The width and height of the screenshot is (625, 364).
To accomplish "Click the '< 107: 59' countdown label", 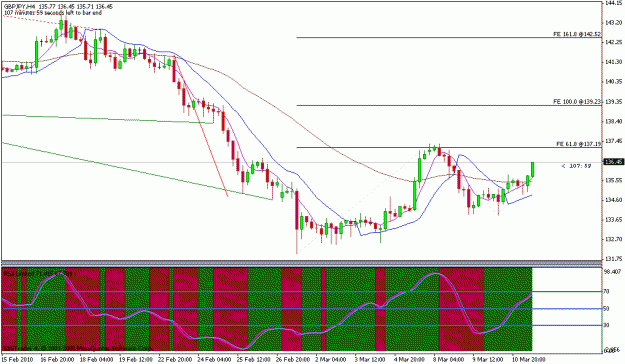I will (x=576, y=166).
